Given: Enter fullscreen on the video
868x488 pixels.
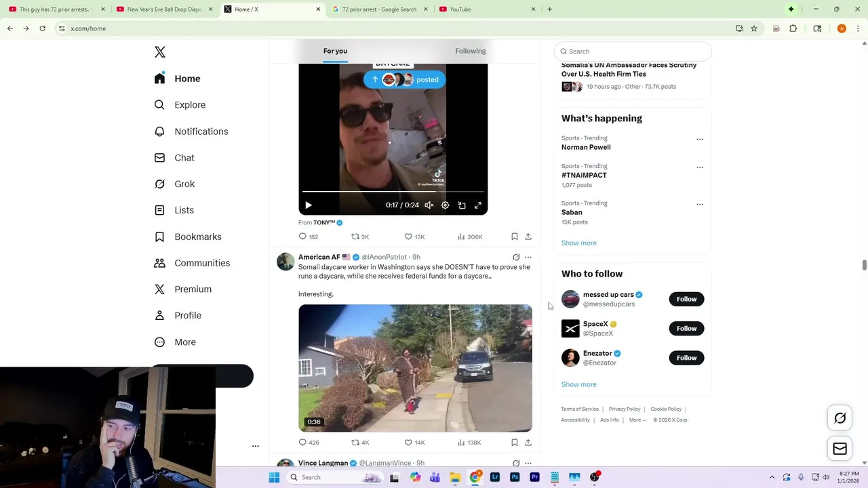Looking at the screenshot, I should point(478,205).
